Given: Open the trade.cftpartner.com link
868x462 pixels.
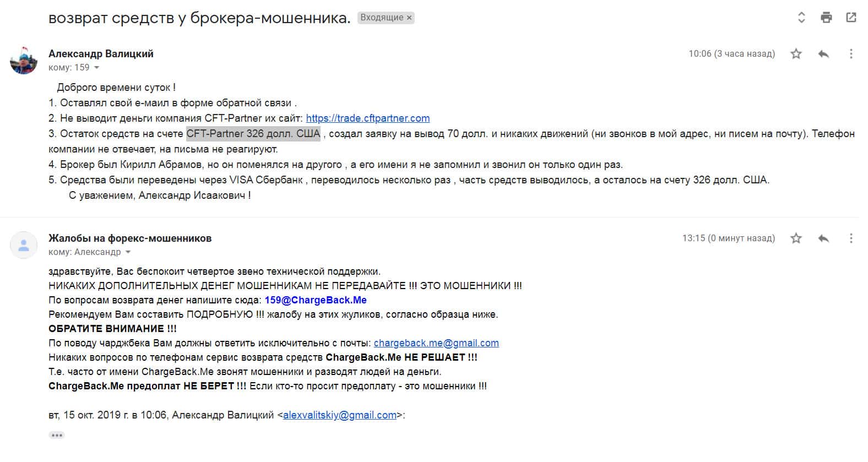Looking at the screenshot, I should 367,118.
